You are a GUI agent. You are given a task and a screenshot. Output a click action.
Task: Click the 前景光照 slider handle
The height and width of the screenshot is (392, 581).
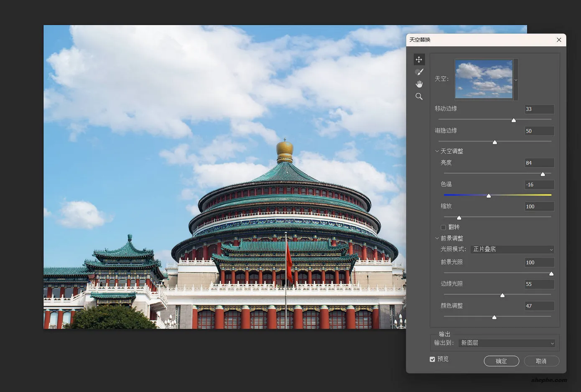click(551, 274)
